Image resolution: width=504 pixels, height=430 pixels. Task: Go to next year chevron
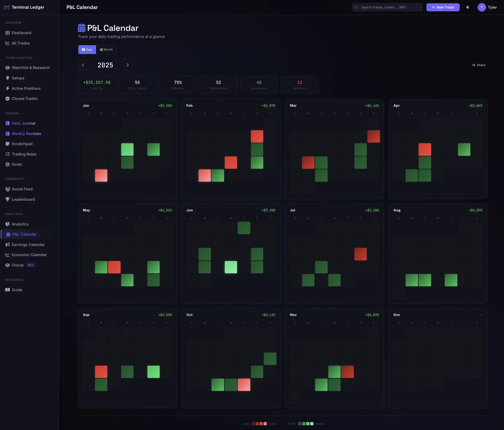click(x=127, y=65)
